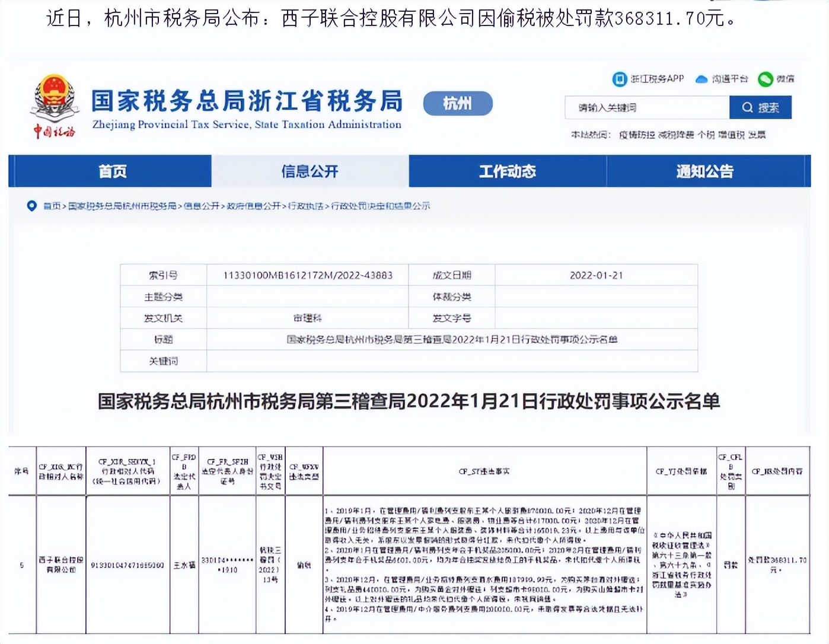
Task: Open the green 微信 WeChat icon
Action: [x=767, y=78]
